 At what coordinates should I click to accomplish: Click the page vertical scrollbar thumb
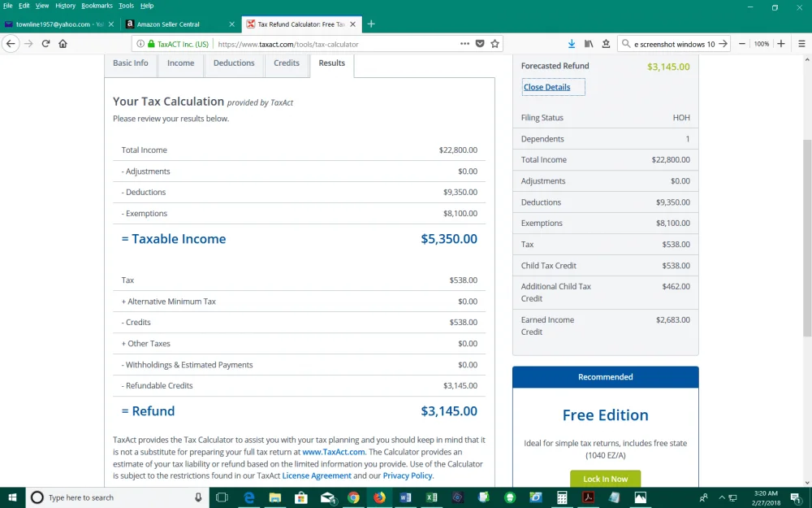807,237
